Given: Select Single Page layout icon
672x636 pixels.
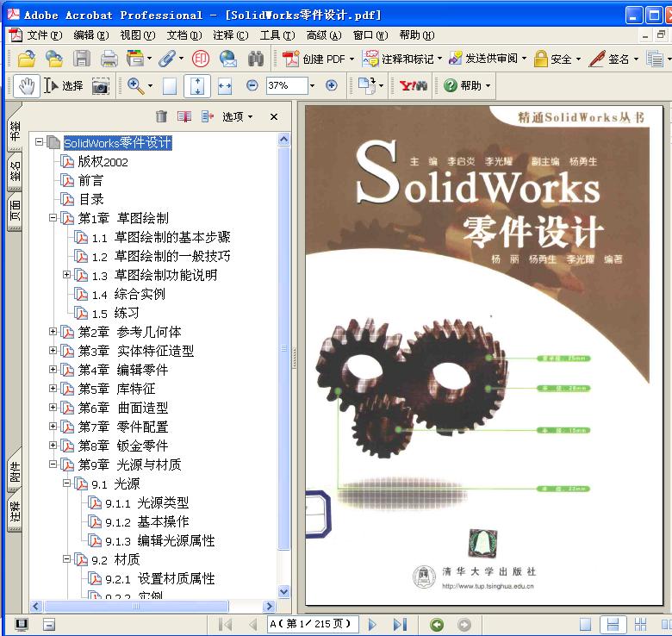Looking at the screenshot, I should click(585, 624).
